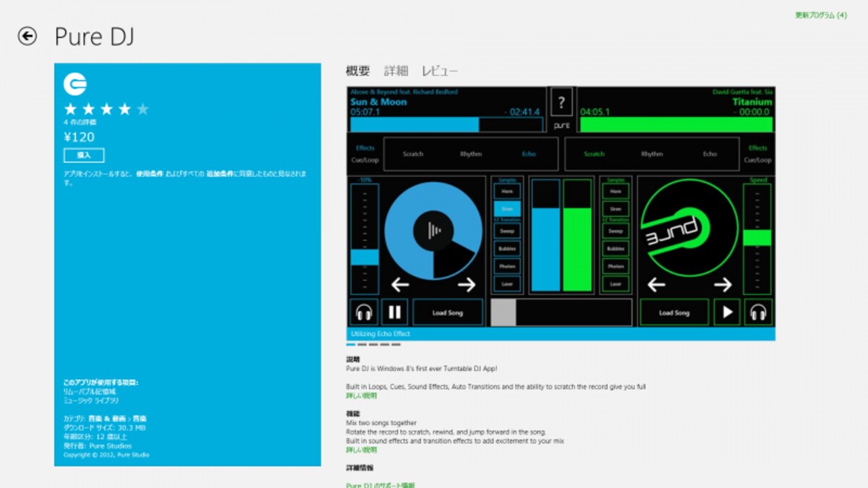Click the 購入 purchase button

coord(84,155)
